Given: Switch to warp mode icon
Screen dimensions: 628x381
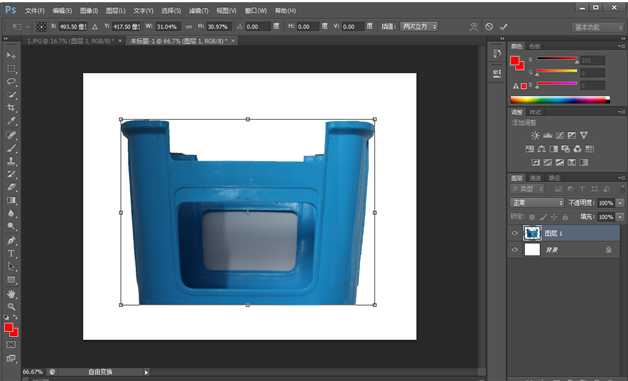Looking at the screenshot, I should pyautogui.click(x=474, y=27).
